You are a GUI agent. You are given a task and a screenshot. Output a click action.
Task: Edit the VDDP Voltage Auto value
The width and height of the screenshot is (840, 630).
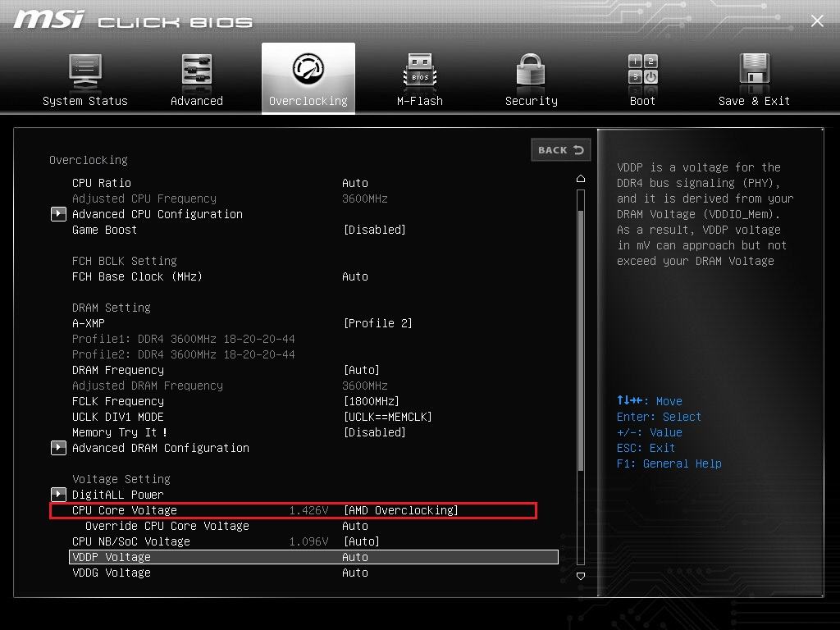tap(354, 557)
